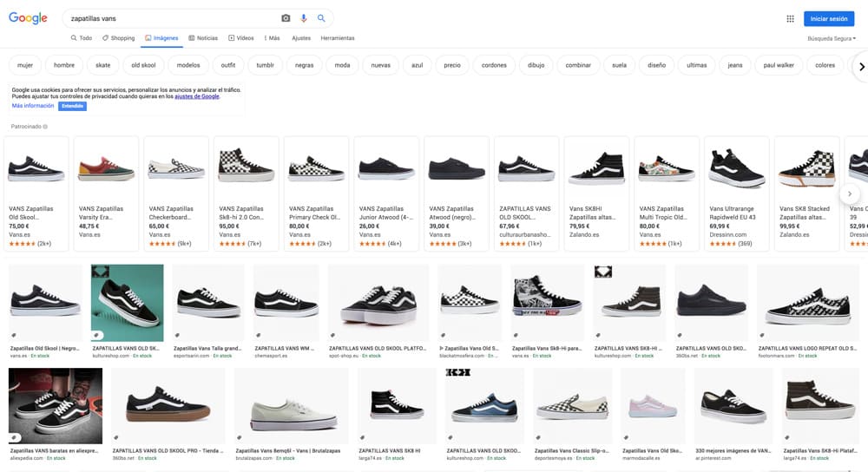The image size is (868, 472).
Task: Open Logo Repeat Old Skool footonmars image
Action: click(x=807, y=303)
